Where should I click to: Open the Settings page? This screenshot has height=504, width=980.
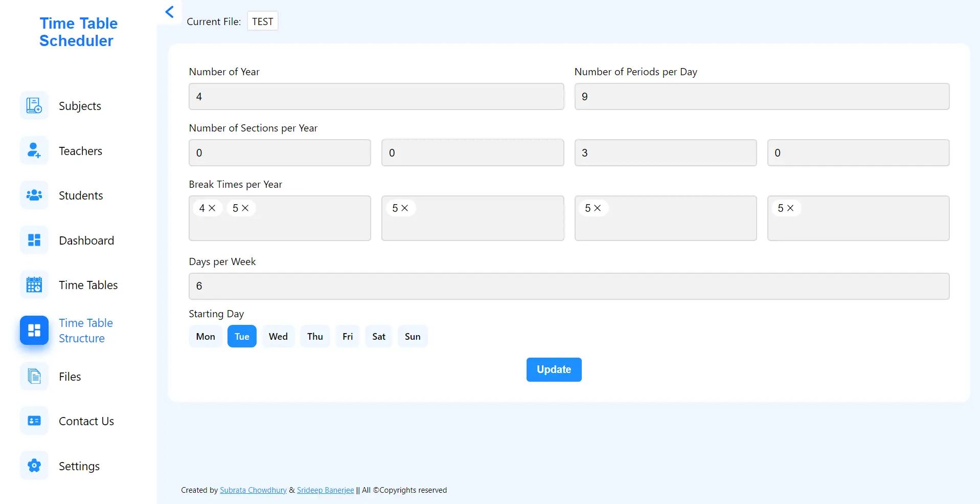(x=79, y=466)
